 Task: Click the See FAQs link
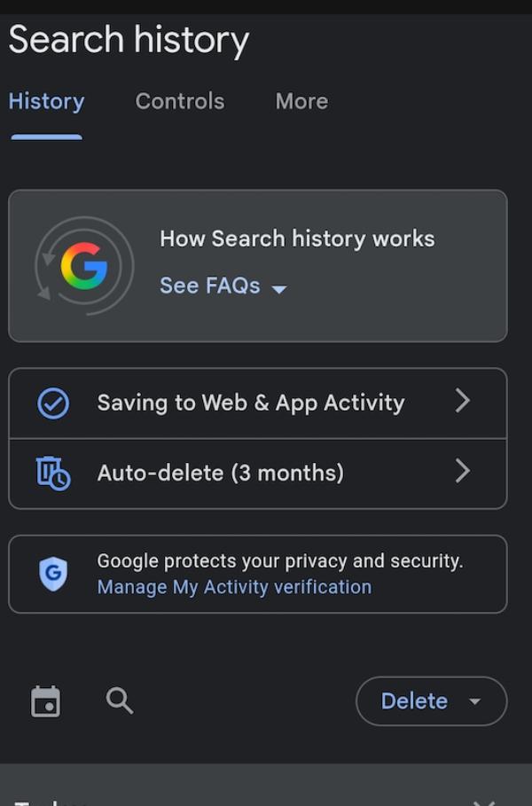[x=210, y=286]
